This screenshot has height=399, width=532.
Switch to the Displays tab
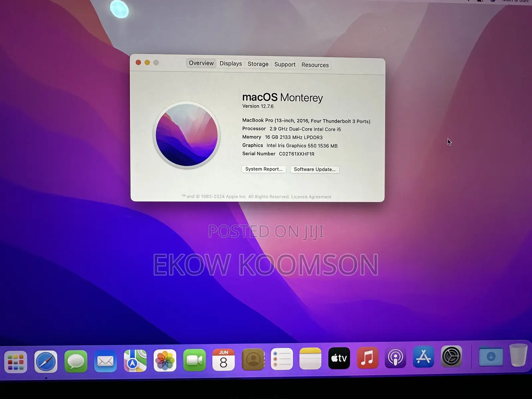231,64
